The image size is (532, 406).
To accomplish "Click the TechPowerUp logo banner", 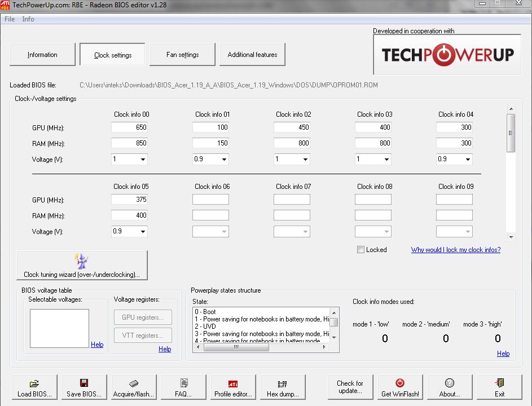I will coord(447,54).
